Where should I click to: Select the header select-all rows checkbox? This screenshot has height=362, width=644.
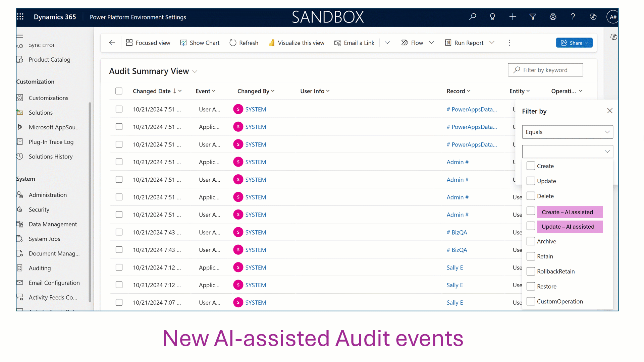tap(119, 91)
